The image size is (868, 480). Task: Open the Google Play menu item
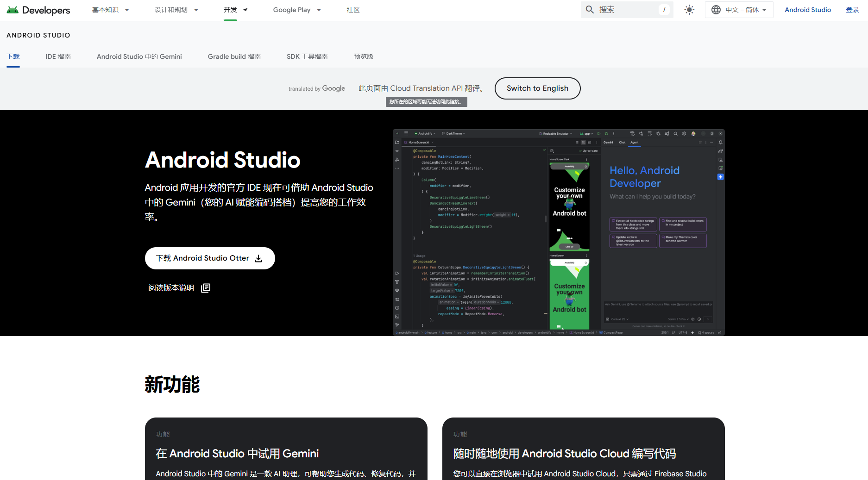coord(292,10)
